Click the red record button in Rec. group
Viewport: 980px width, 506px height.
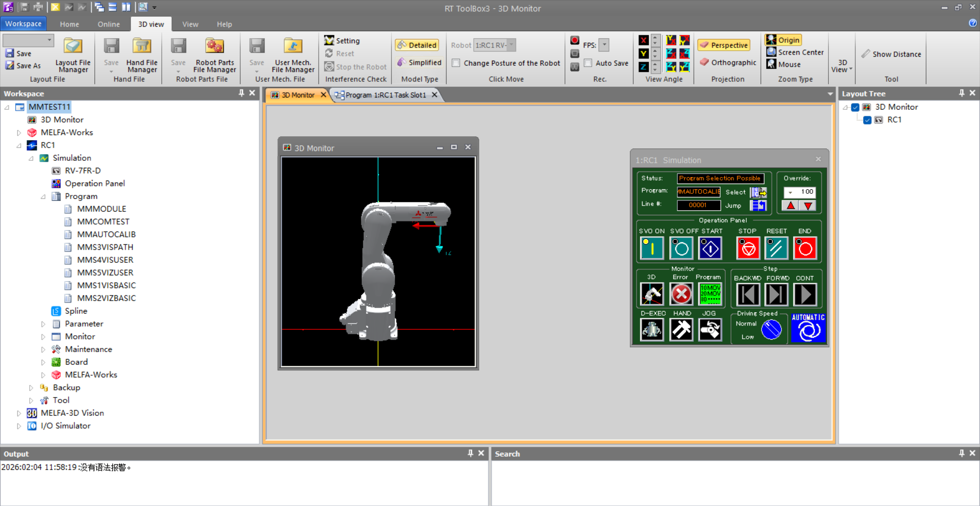(x=575, y=40)
